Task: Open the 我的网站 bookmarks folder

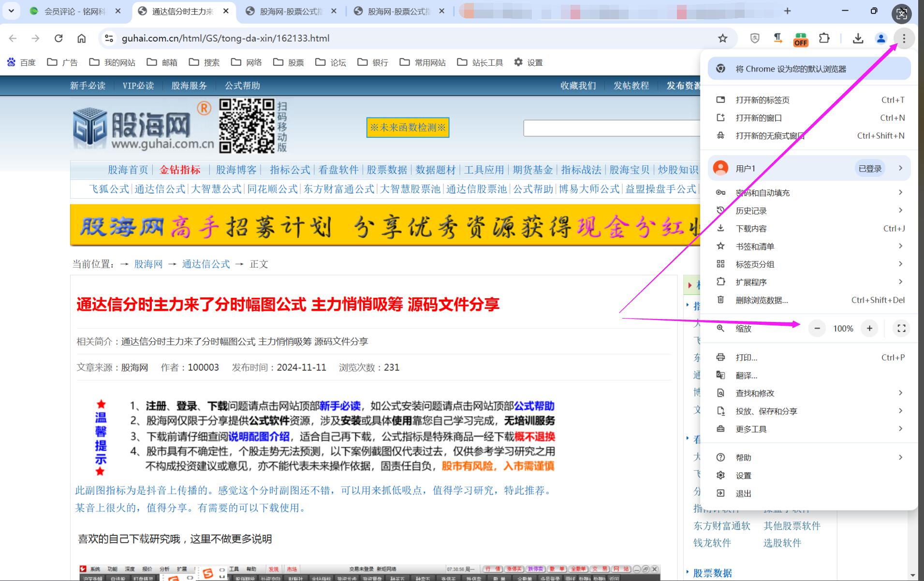Action: [113, 62]
